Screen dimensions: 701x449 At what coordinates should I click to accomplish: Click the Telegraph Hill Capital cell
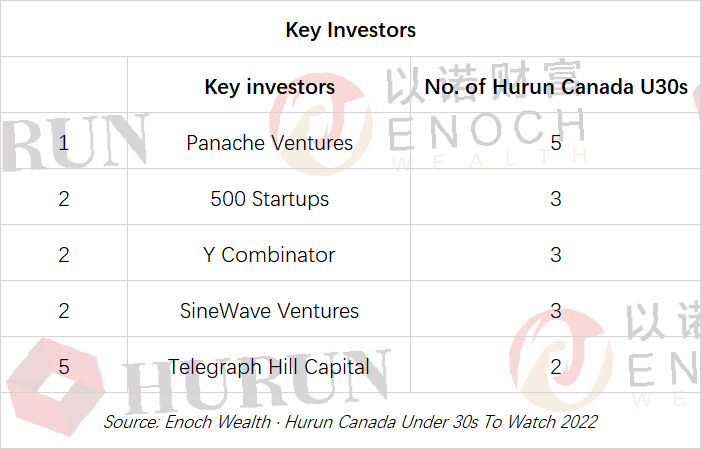(x=270, y=367)
